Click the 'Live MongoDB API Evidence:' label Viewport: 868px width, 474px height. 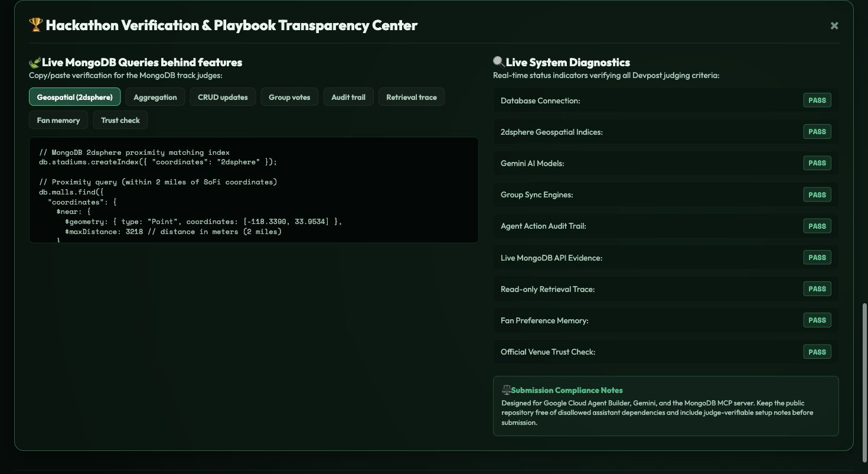[552, 258]
